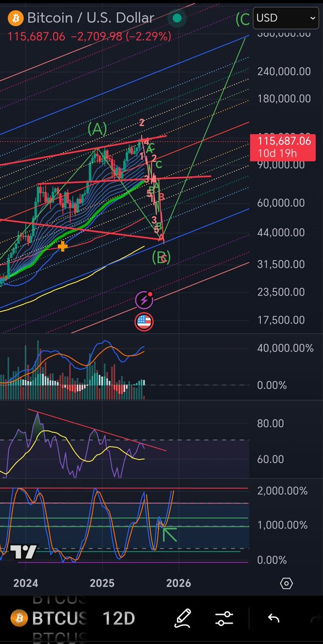Click the stochastic 2,000.00% scale label
The width and height of the screenshot is (323, 644).
(282, 491)
